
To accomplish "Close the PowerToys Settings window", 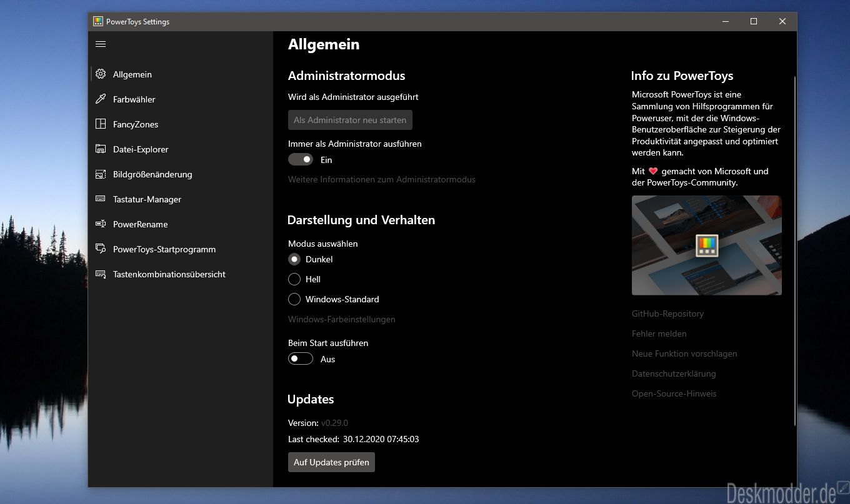I will [x=782, y=21].
